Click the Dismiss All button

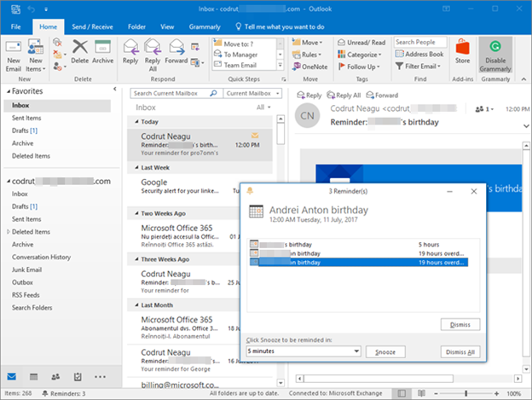[x=461, y=351]
